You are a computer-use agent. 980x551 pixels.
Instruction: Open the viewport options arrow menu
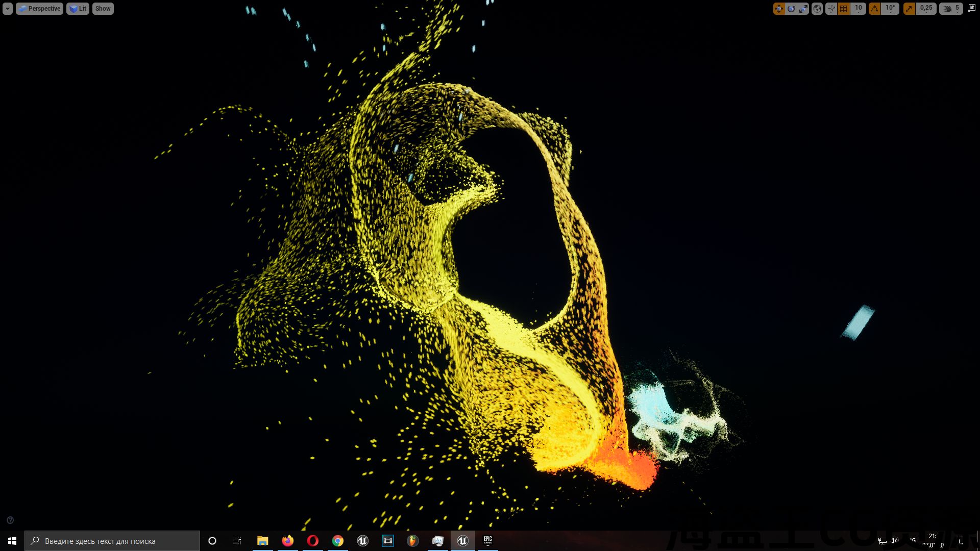[7, 9]
